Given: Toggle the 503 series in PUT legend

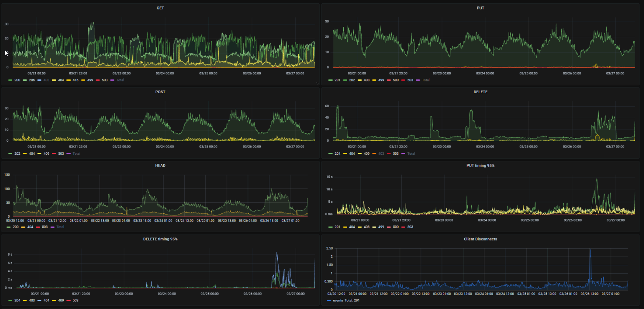Looking at the screenshot, I should pyautogui.click(x=410, y=80).
